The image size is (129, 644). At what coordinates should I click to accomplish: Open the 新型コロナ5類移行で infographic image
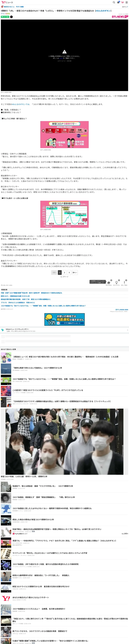coord(64,135)
